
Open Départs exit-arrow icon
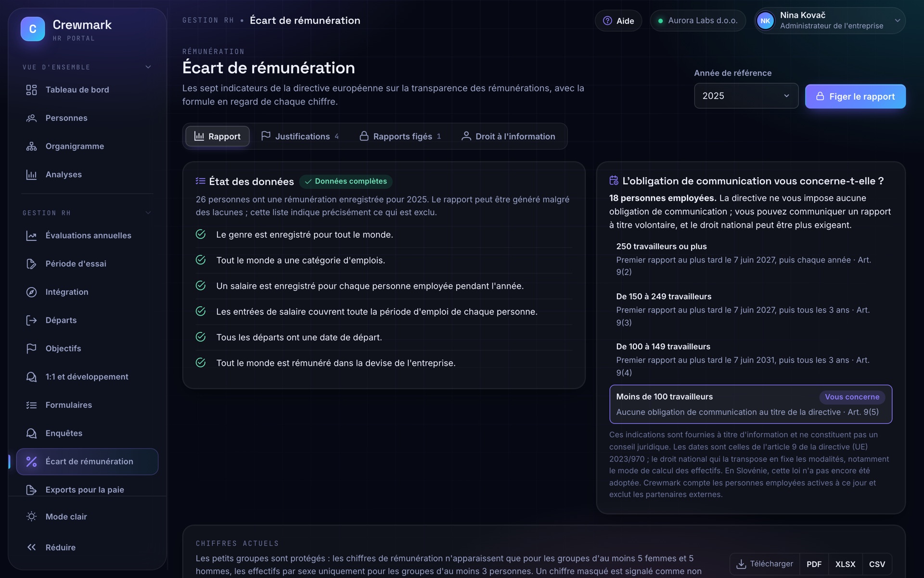(x=31, y=320)
